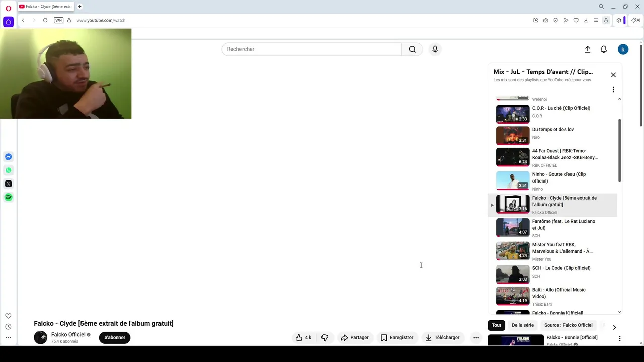Screen dimensions: 644x362
Task: Dislike the video
Action: click(325, 338)
